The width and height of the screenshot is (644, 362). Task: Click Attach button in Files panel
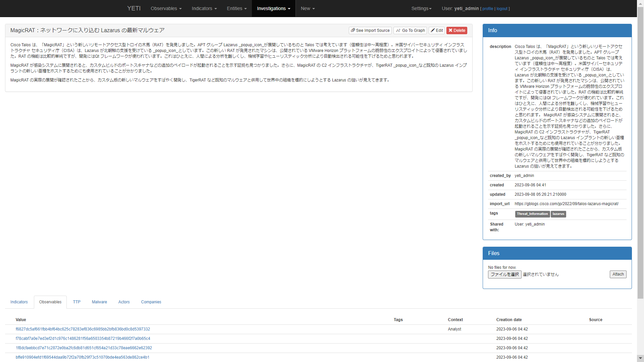pos(618,274)
